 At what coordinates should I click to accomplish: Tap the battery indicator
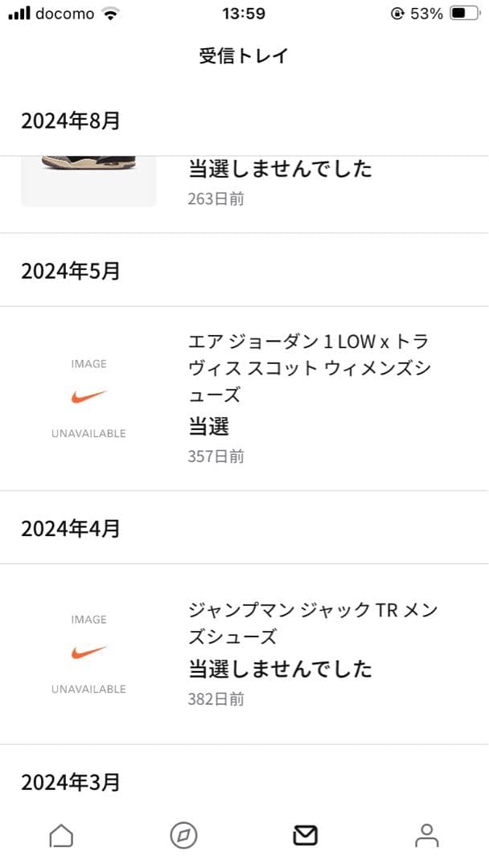(463, 13)
